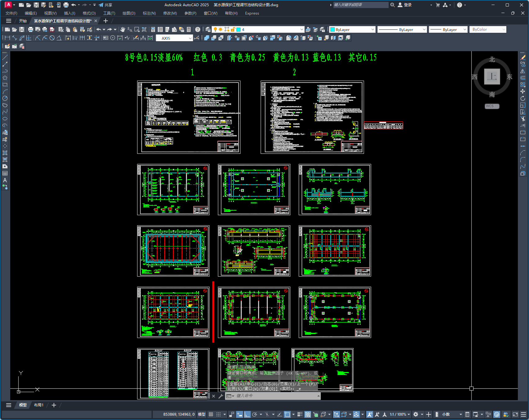
Task: Choose the Multiline Text tool
Action: click(5, 180)
